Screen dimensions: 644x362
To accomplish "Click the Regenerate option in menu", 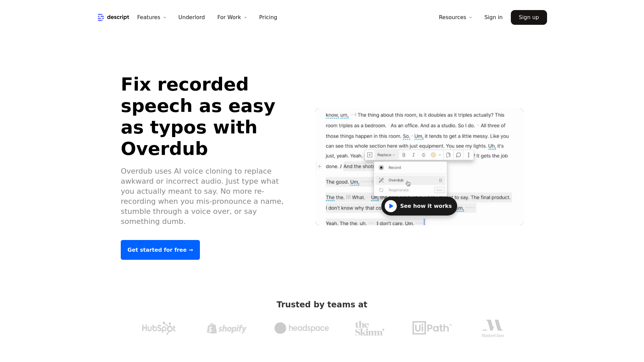I will pyautogui.click(x=398, y=190).
